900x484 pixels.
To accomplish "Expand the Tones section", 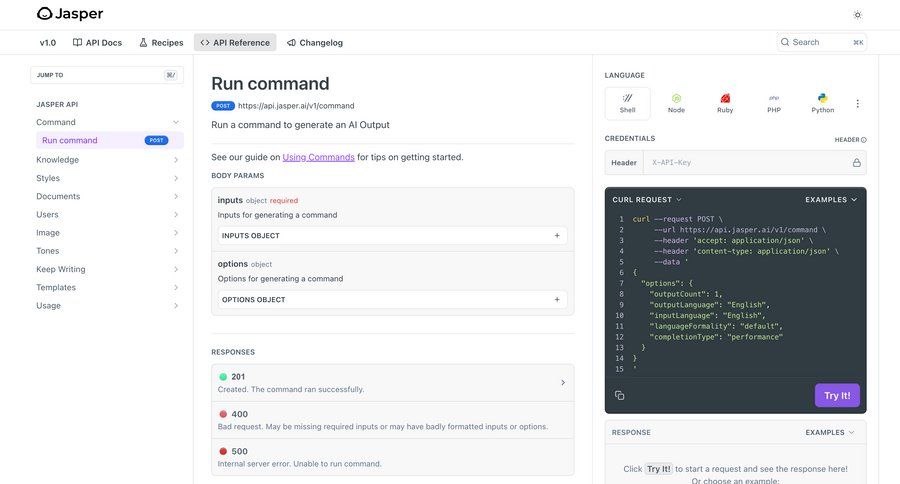I will pyautogui.click(x=176, y=251).
